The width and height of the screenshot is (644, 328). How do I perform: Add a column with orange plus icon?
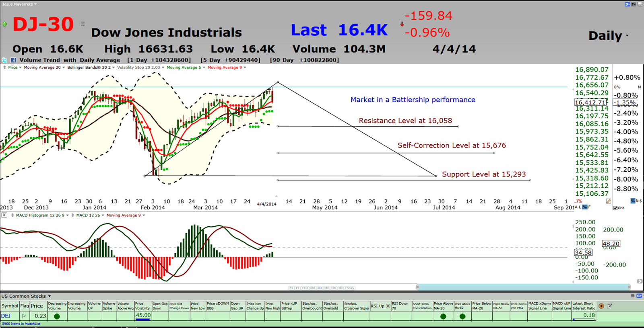pos(601,306)
